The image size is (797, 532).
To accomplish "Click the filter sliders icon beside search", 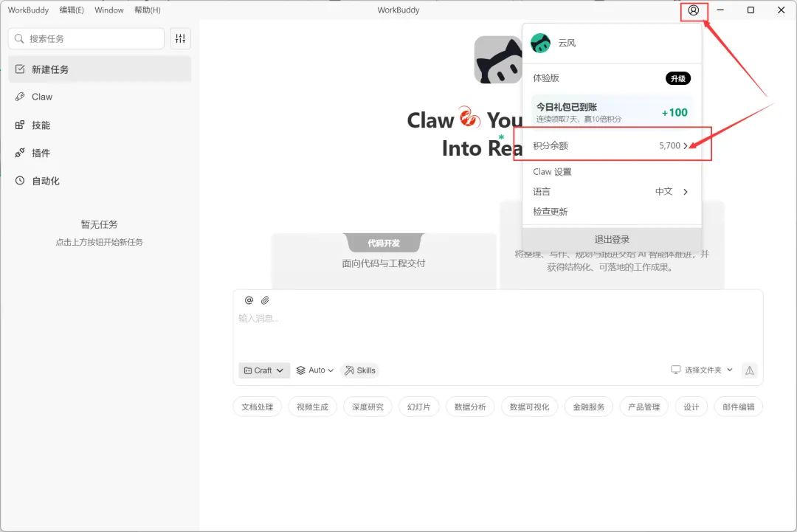I will 181,38.
